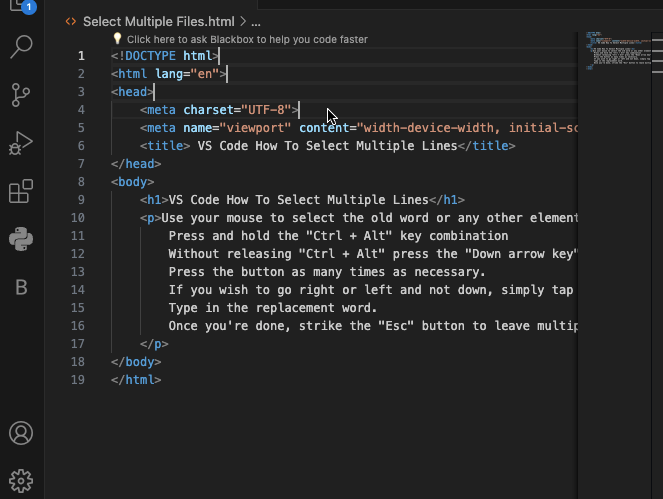Click the opening title tag
663x499 pixels.
tap(165, 146)
